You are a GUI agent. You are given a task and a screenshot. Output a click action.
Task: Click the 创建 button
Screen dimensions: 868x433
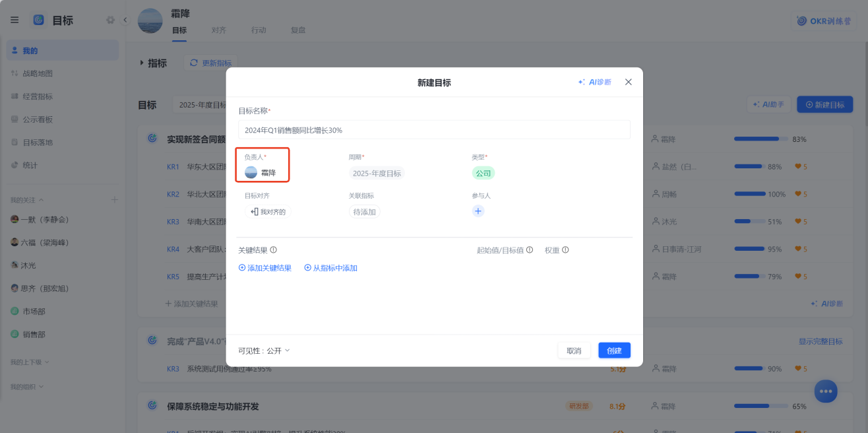tap(615, 350)
